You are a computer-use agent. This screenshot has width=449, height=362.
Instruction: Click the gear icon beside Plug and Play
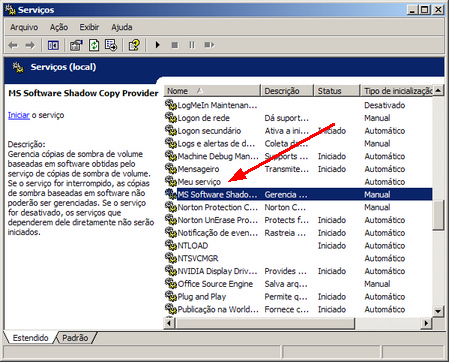click(x=171, y=296)
